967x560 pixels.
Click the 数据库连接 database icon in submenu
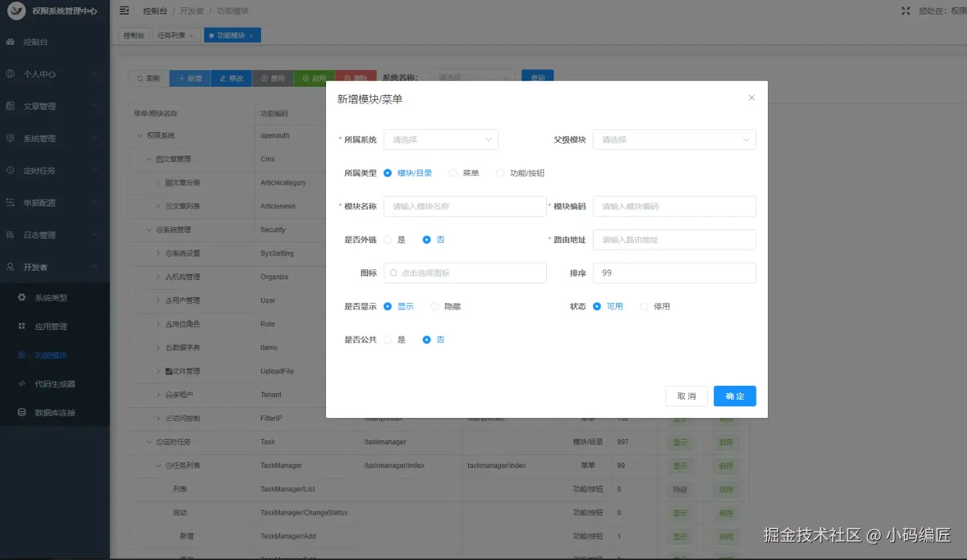point(22,412)
